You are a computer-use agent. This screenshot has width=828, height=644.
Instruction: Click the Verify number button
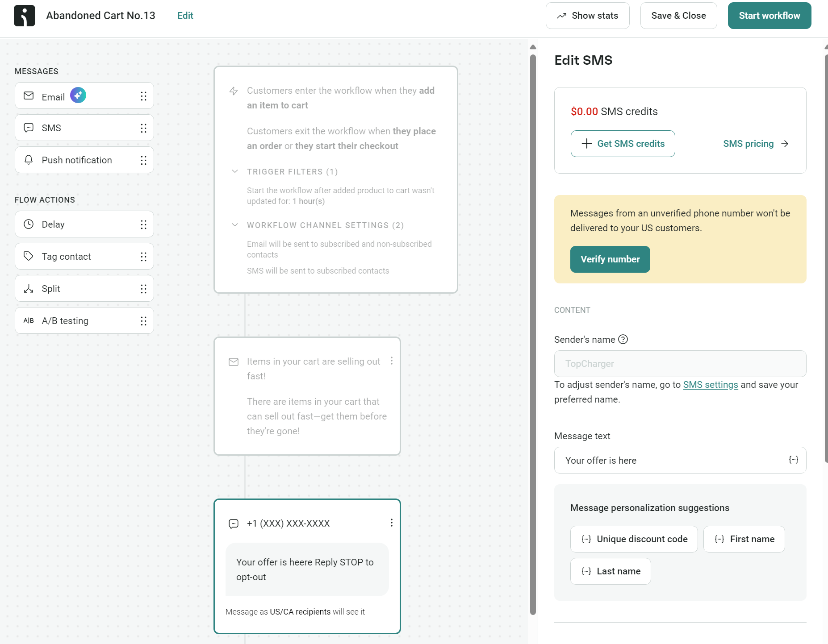[610, 259]
